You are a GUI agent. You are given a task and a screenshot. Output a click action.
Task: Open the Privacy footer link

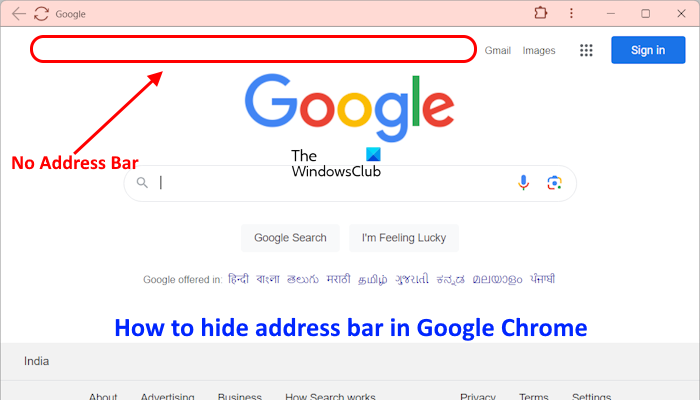pyautogui.click(x=478, y=396)
